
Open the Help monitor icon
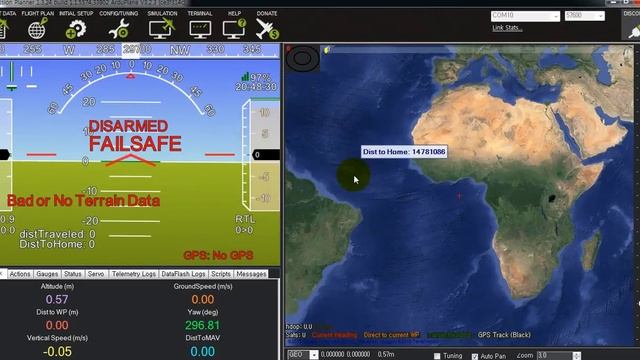234,29
